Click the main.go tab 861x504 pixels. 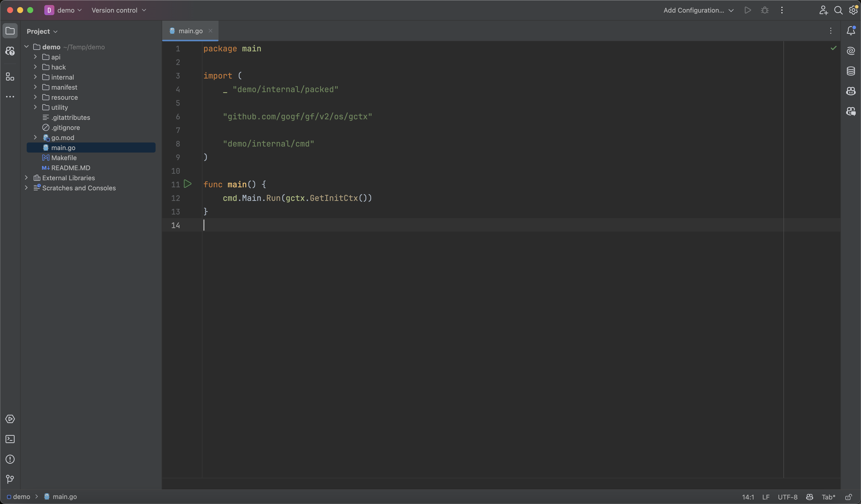[190, 31]
